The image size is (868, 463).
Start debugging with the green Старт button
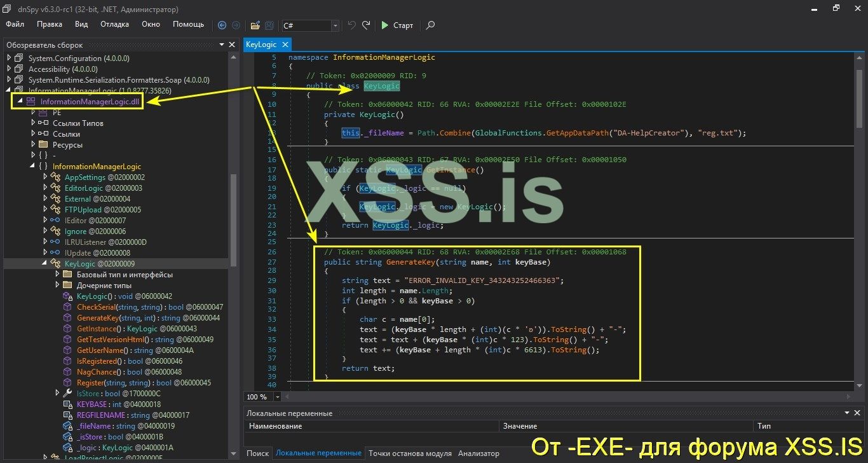(397, 25)
